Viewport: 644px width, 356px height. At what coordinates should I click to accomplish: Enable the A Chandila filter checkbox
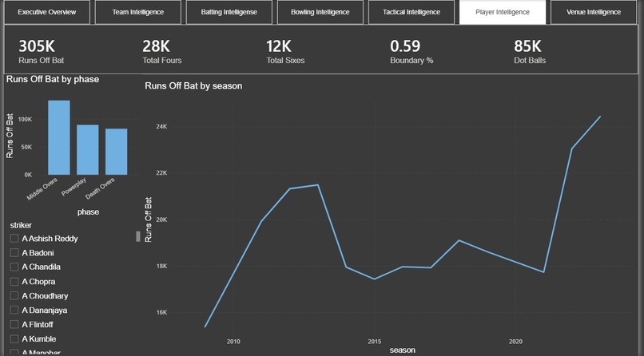(14, 267)
